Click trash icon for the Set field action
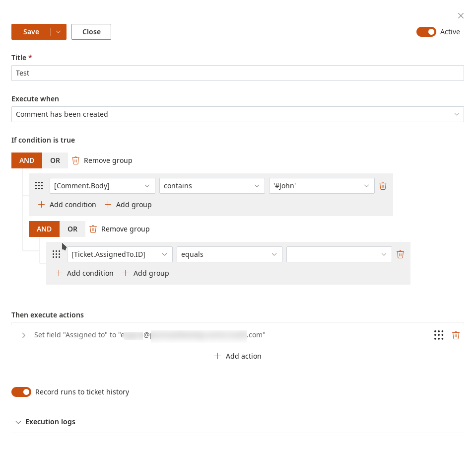The height and width of the screenshot is (461, 476). coord(456,335)
